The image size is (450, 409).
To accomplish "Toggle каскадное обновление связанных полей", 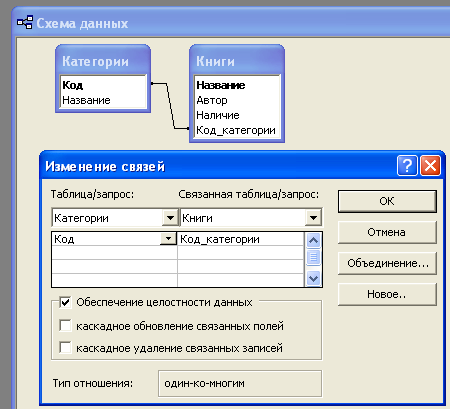I will coord(65,325).
